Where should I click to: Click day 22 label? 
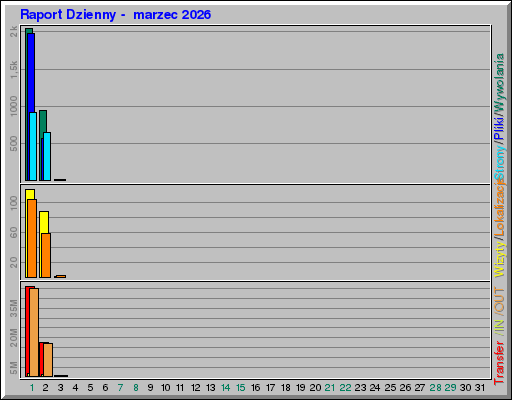[345, 388]
